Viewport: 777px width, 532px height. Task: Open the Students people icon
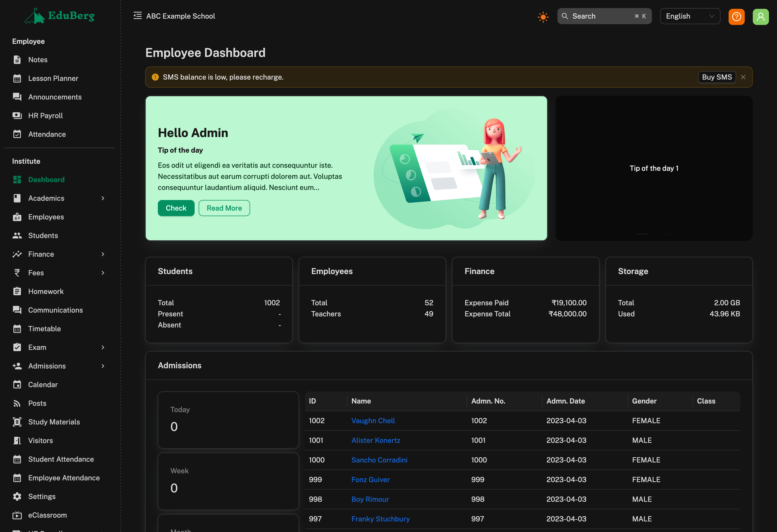pyautogui.click(x=17, y=236)
